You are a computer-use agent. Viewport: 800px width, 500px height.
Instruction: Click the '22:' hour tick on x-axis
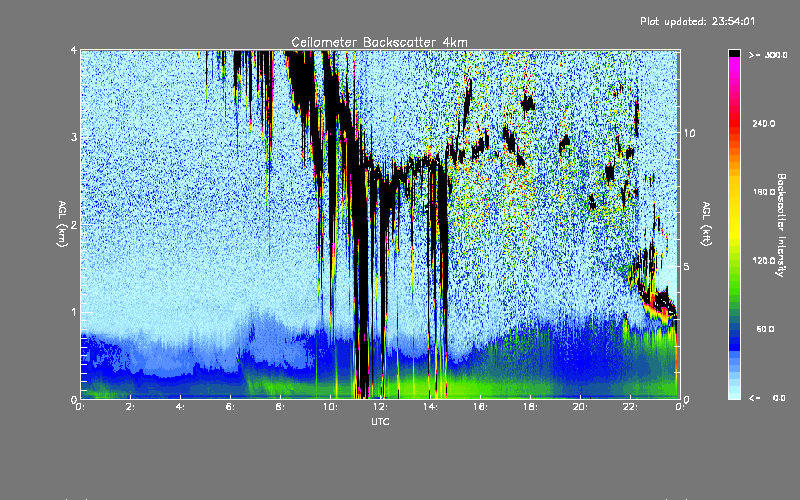click(x=630, y=407)
